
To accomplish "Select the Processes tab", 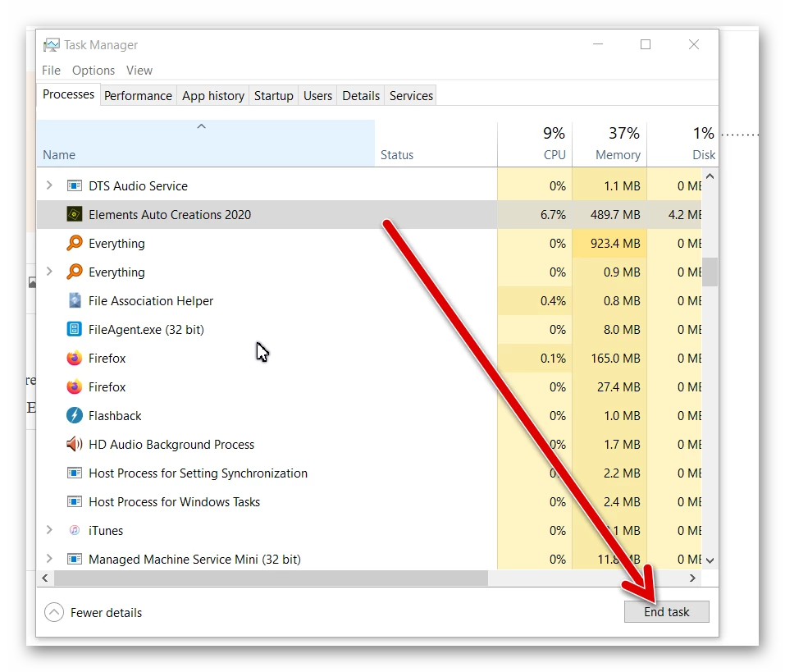I will coord(68,94).
